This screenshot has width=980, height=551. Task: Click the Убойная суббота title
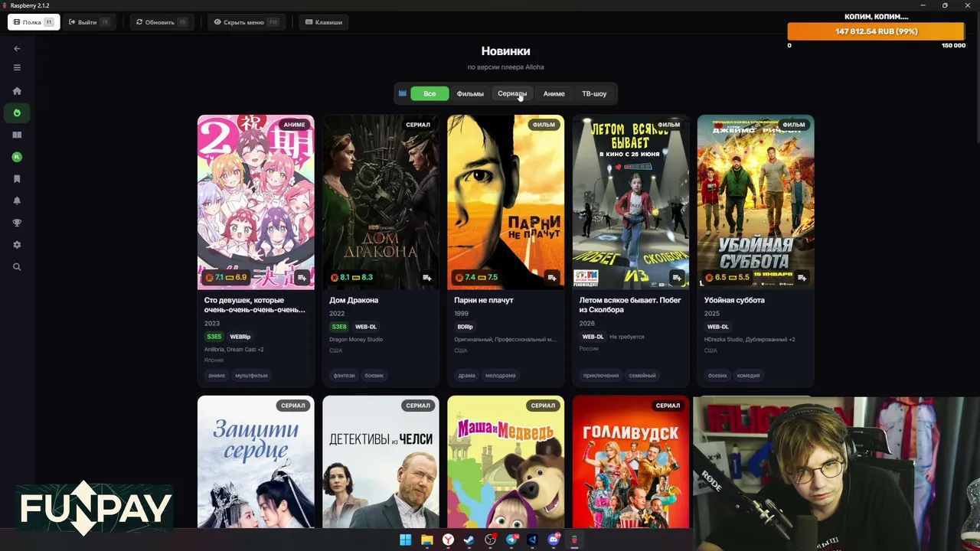click(x=734, y=300)
